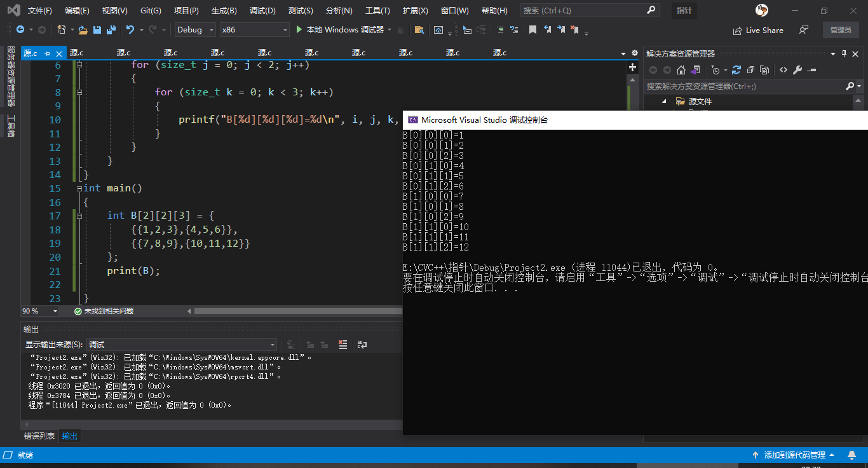868x468 pixels.
Task: Click the uncomment selected lines icon
Action: (x=515, y=30)
